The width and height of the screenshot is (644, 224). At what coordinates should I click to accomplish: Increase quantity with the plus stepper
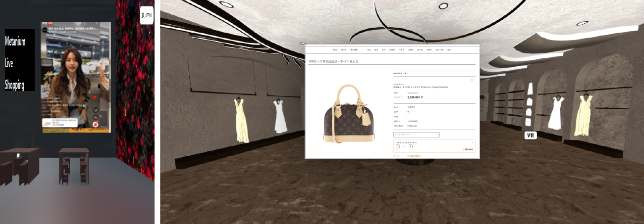[x=411, y=146]
